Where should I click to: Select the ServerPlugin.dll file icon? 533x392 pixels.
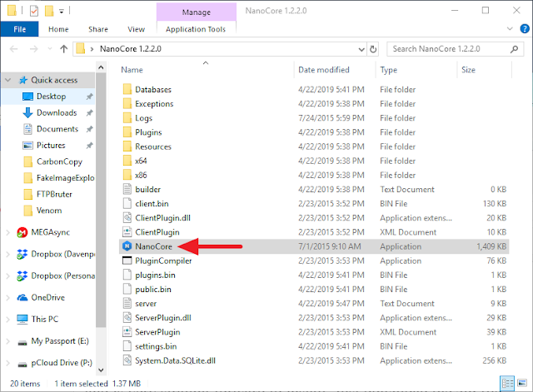click(127, 318)
